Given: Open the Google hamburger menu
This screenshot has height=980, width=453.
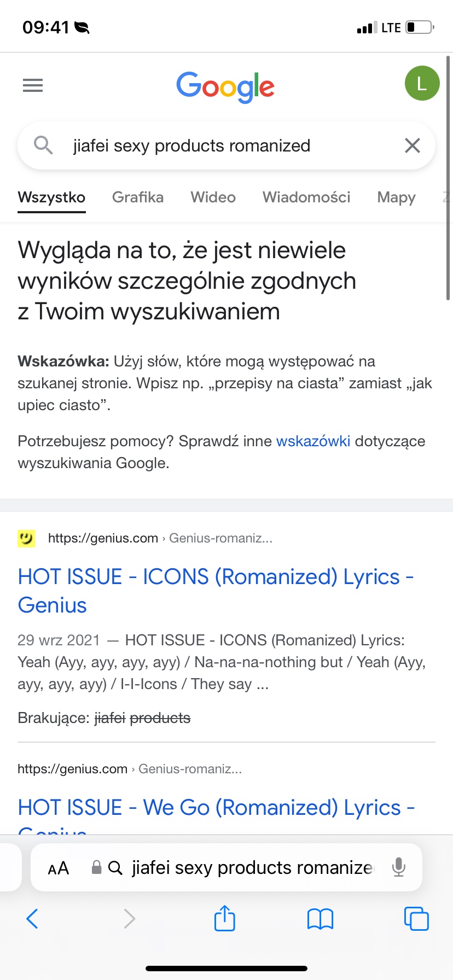Looking at the screenshot, I should [x=33, y=85].
